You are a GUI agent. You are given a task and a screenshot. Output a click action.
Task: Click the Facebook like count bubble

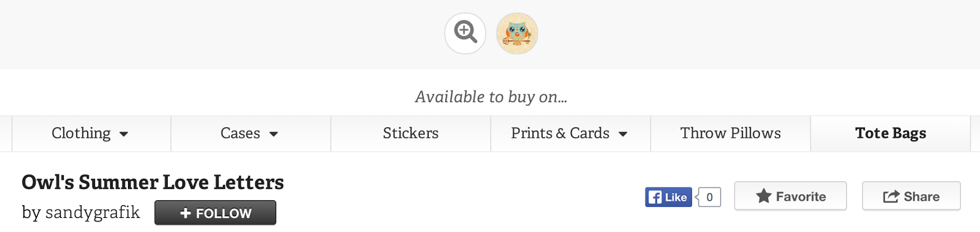[x=709, y=197]
